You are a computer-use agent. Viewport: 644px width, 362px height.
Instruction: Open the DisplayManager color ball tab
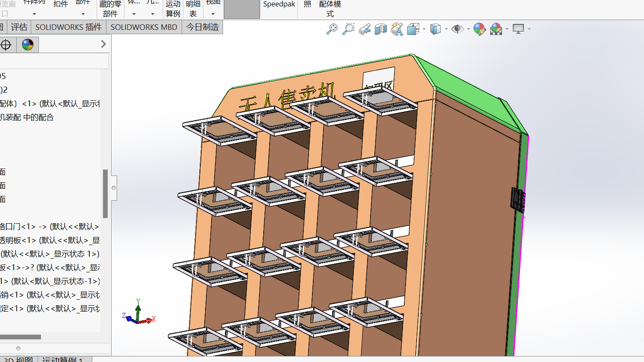tap(27, 44)
